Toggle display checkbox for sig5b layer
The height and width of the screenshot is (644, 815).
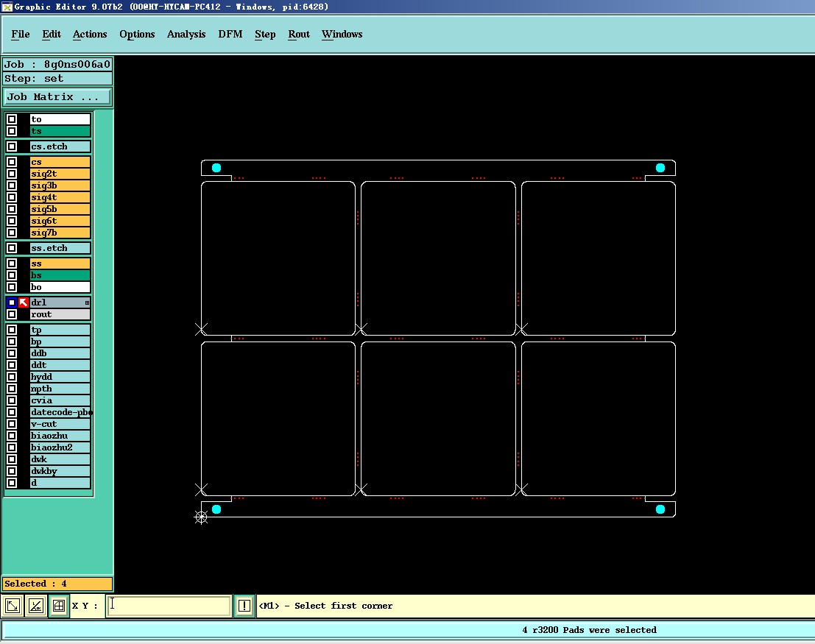point(12,209)
